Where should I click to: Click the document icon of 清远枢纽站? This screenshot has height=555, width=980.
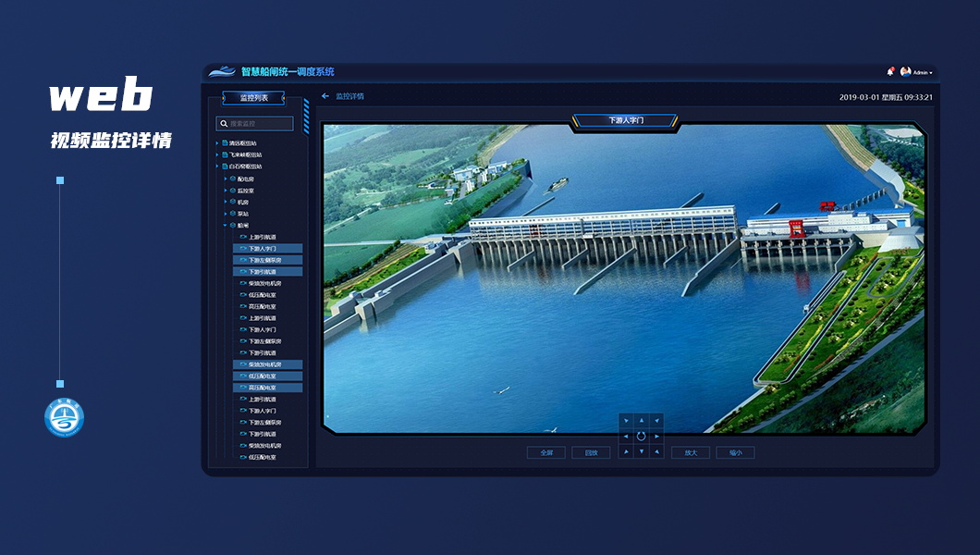225,143
